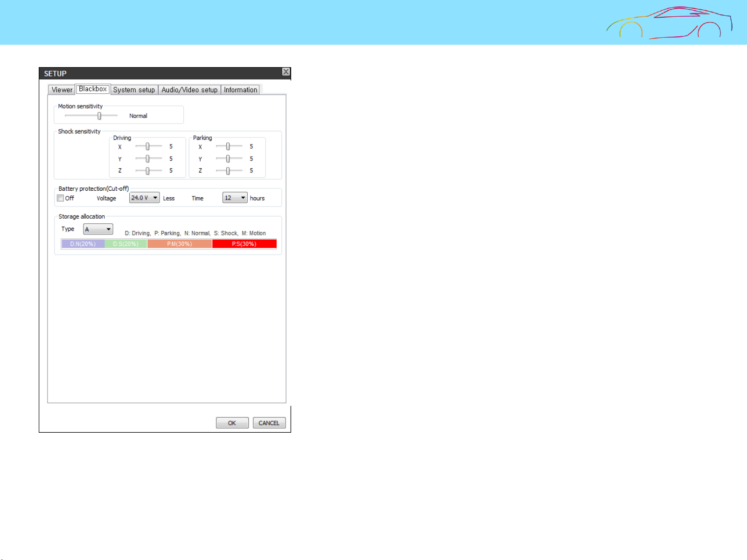
Task: Click the storage legend text 'D: Driving'
Action: (x=138, y=233)
